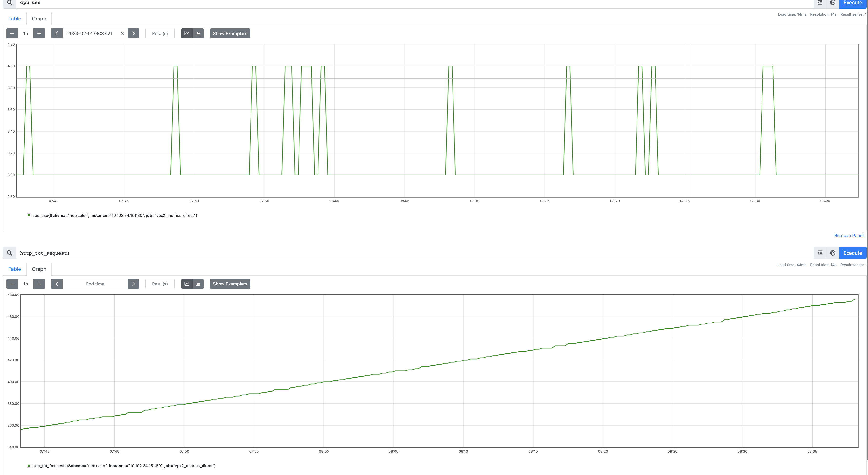Screen dimensions: 868x475
Task: Open metrics explorer globe icon in cpu_use panel
Action: pos(833,3)
